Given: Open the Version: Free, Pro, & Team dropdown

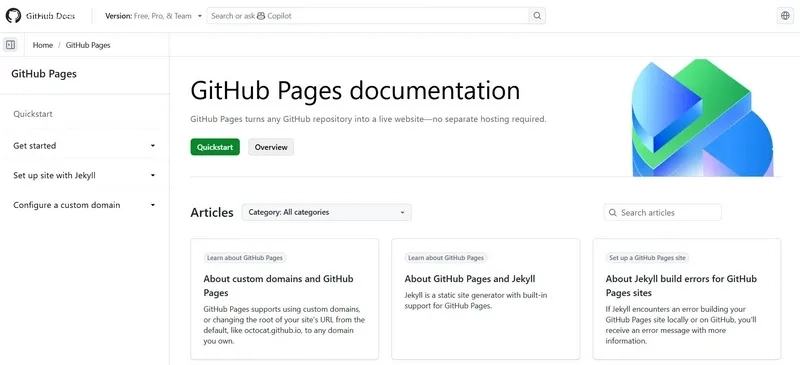Looking at the screenshot, I should [154, 16].
